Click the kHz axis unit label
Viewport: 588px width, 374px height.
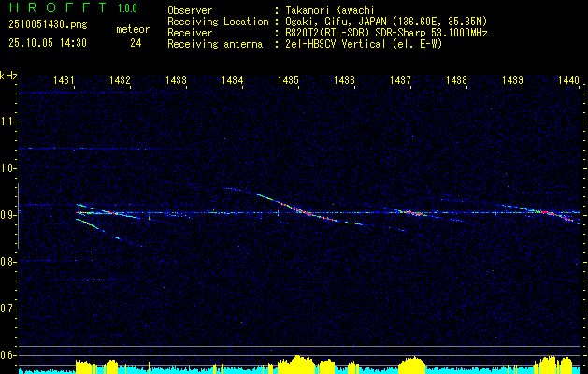pos(8,76)
